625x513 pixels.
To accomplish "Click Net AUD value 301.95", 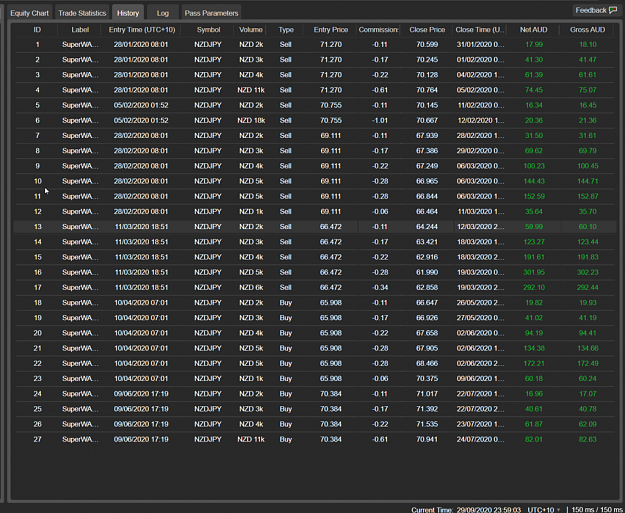I will pos(534,272).
